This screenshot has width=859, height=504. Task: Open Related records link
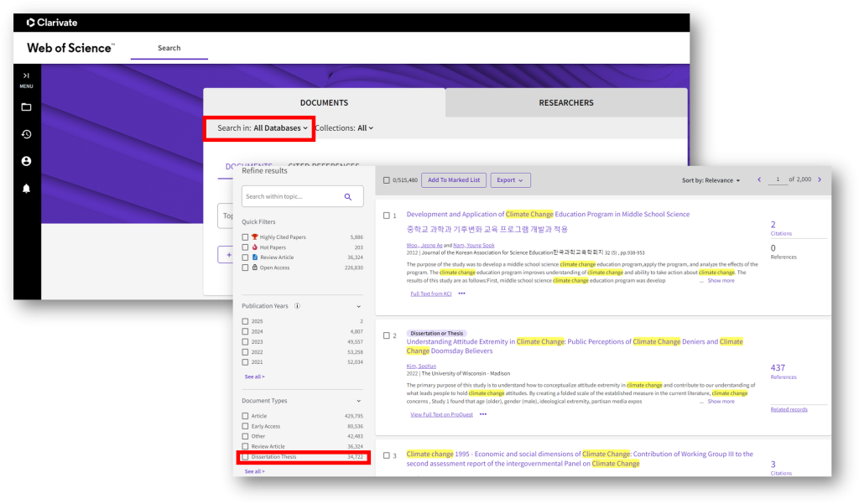789,409
